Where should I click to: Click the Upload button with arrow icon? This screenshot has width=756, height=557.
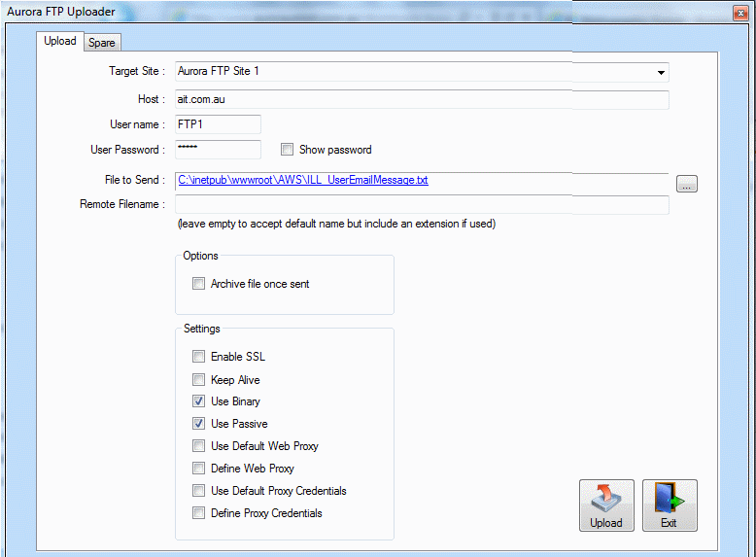point(606,505)
